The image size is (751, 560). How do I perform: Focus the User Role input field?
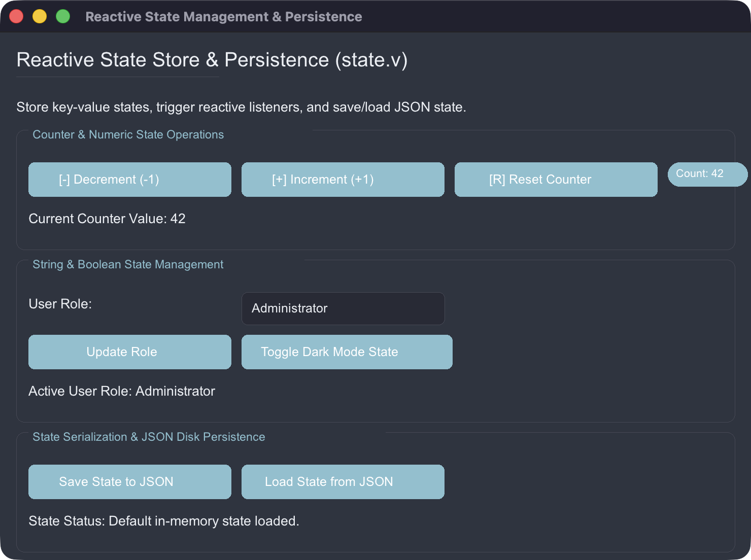343,308
